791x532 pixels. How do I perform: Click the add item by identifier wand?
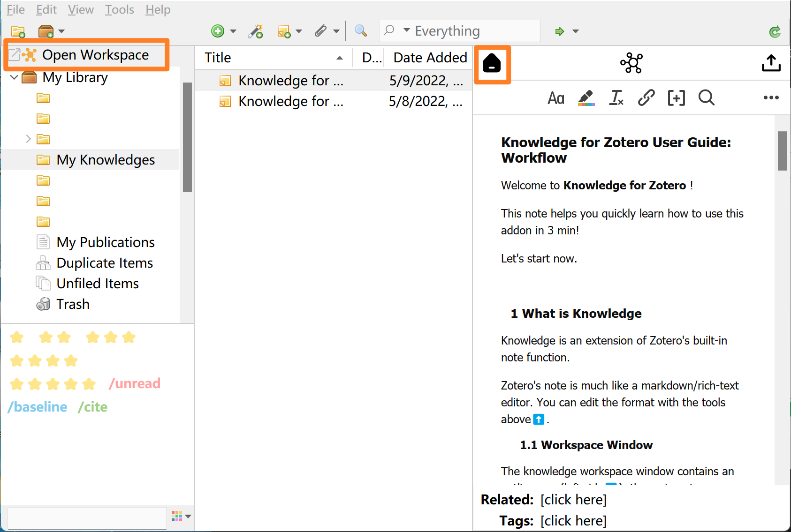coord(255,31)
